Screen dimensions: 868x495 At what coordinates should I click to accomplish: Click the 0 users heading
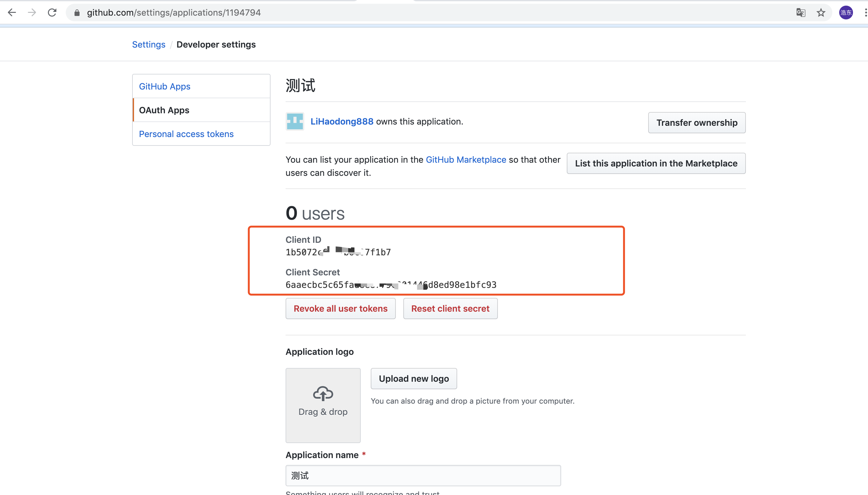[x=315, y=213]
